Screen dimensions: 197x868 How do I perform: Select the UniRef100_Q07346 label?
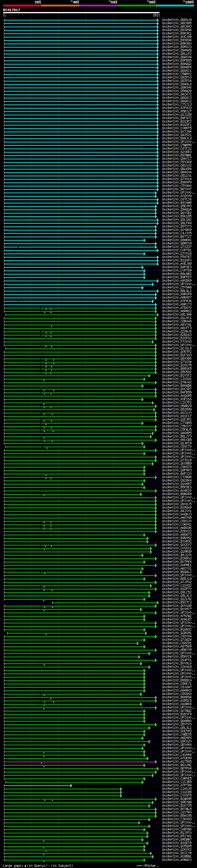(177, 131)
